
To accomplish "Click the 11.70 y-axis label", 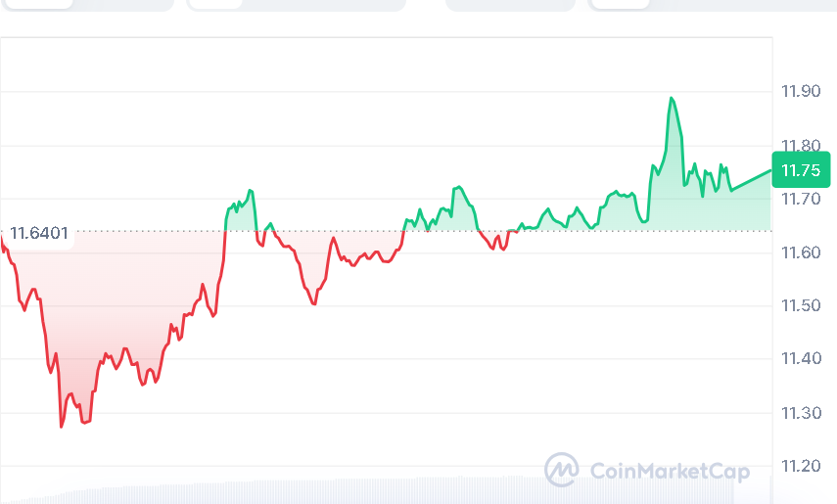I will 799,200.
